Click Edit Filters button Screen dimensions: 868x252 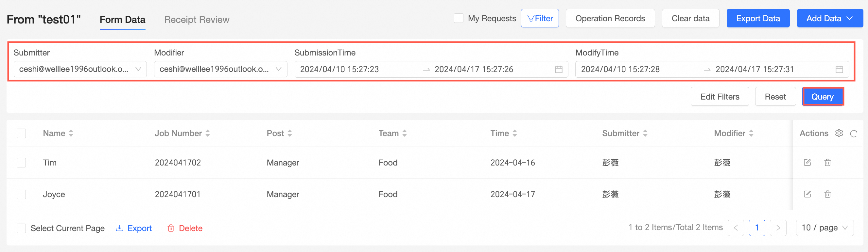(720, 97)
